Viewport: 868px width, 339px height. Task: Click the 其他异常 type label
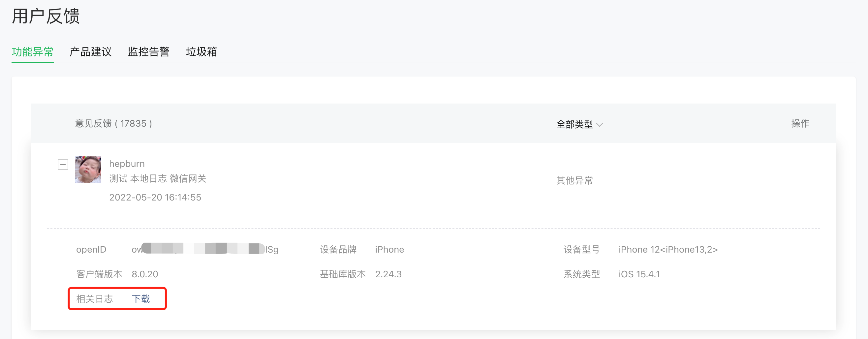[574, 180]
